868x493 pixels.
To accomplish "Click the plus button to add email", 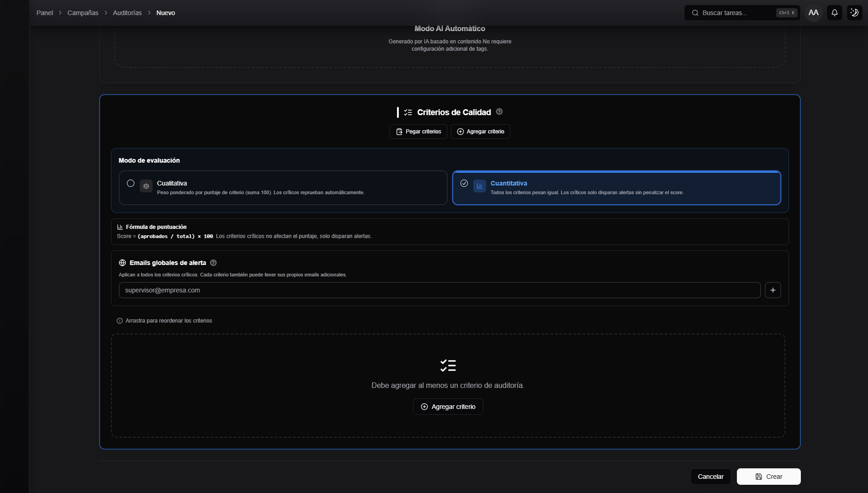I will point(773,290).
